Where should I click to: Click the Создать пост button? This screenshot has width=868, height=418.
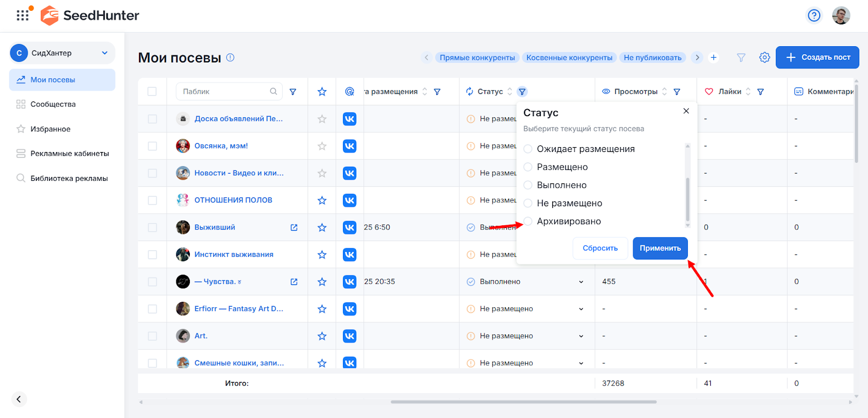[817, 58]
